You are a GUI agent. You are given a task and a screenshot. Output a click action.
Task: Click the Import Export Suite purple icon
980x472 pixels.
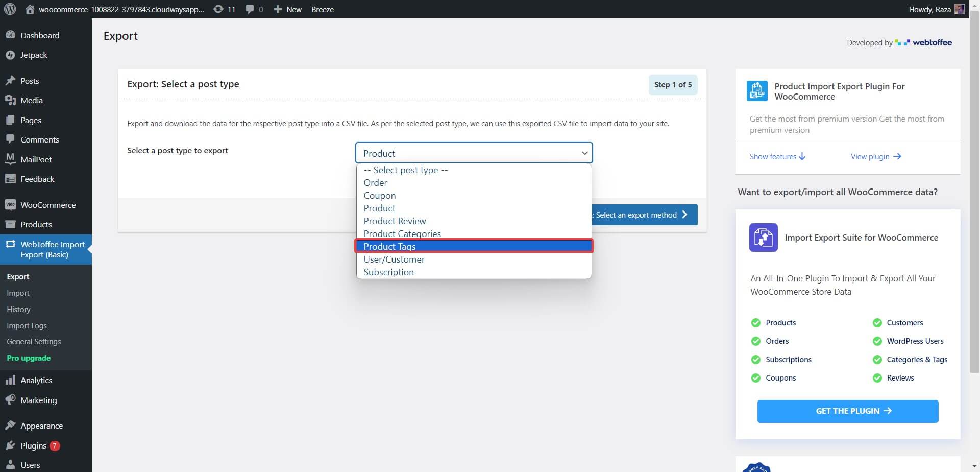click(x=763, y=238)
